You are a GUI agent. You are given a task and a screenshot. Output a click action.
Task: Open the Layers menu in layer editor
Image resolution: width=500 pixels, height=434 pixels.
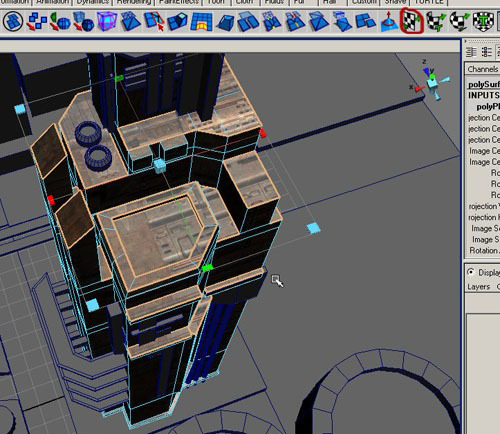(x=479, y=287)
